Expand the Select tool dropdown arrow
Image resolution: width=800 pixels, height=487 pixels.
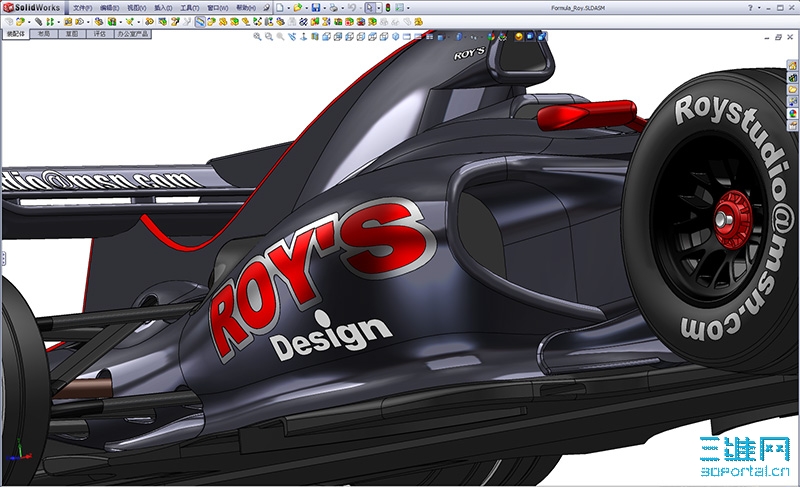click(x=379, y=8)
